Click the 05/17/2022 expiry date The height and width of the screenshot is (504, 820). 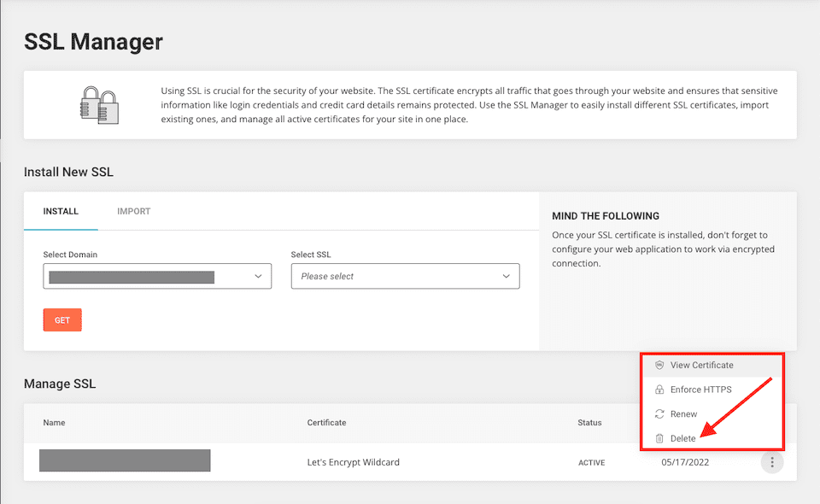click(685, 462)
